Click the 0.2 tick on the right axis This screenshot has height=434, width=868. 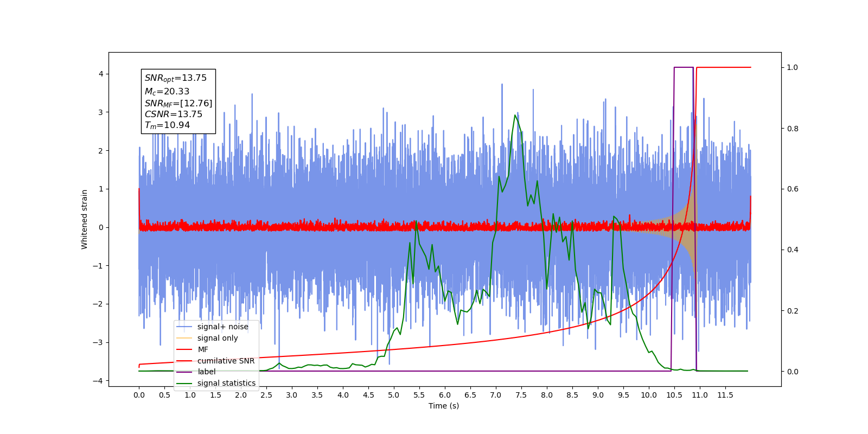[793, 311]
